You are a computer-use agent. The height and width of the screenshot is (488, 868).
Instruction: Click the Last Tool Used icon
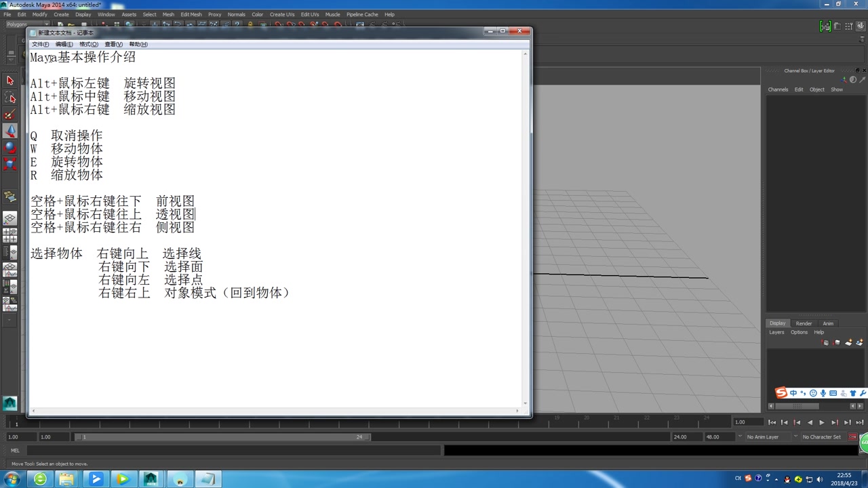[9, 197]
